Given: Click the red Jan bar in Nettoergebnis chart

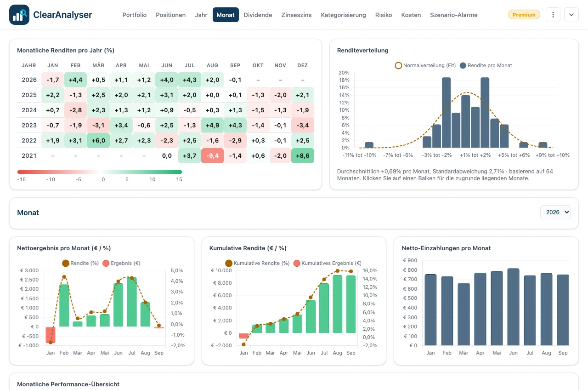Looking at the screenshot, I should pos(50,334).
